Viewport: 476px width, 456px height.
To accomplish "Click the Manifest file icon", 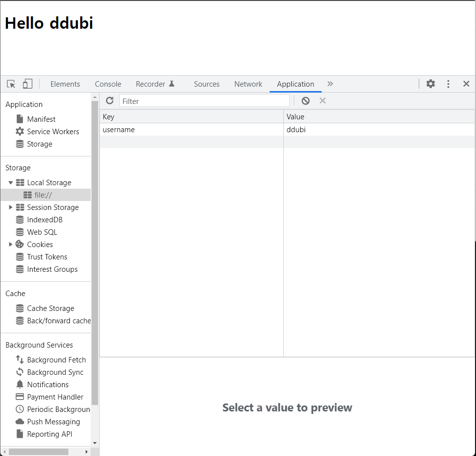I will click(x=20, y=119).
